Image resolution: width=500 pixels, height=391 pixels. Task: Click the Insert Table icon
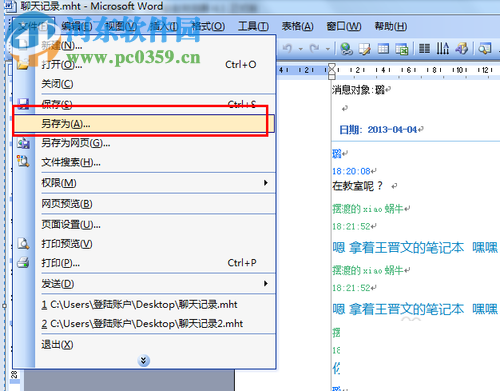(x=383, y=49)
